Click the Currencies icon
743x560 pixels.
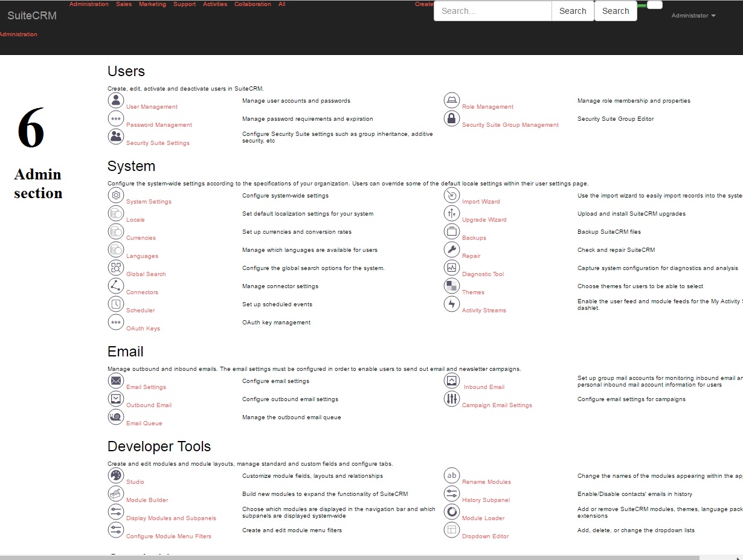(116, 231)
